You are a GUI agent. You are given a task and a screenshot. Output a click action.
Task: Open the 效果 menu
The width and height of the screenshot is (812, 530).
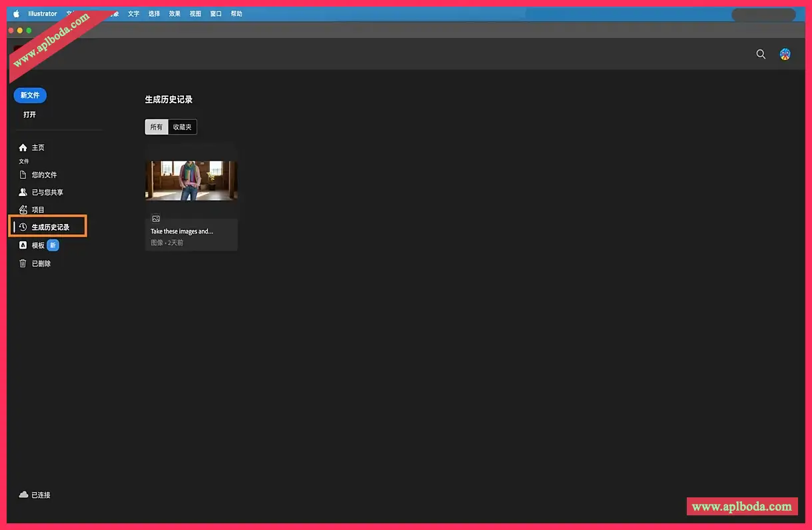[x=175, y=13]
